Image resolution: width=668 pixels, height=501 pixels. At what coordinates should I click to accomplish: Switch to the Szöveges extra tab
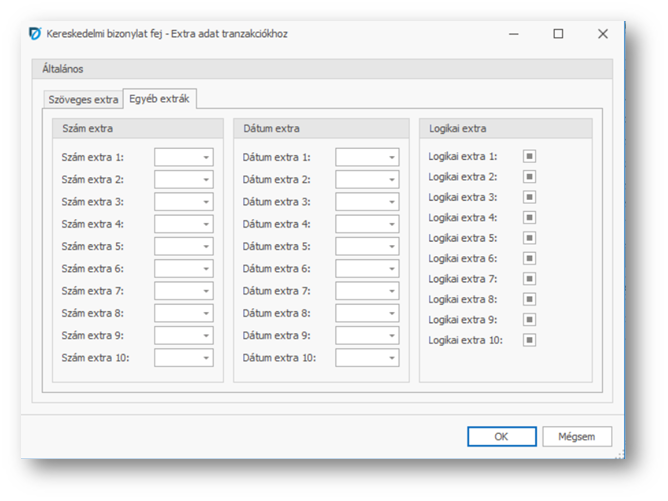[84, 100]
